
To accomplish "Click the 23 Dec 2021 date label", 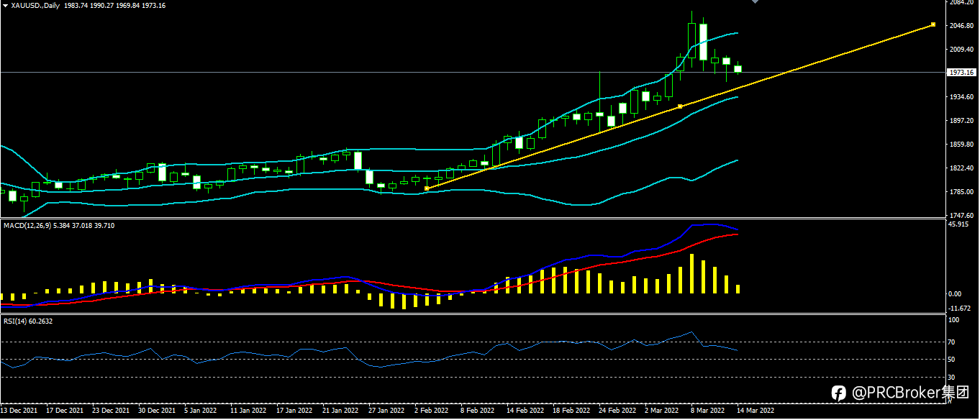I will [112, 411].
